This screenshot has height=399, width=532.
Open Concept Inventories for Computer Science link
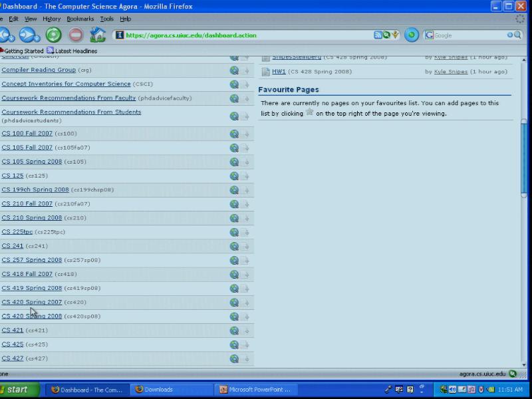[66, 84]
